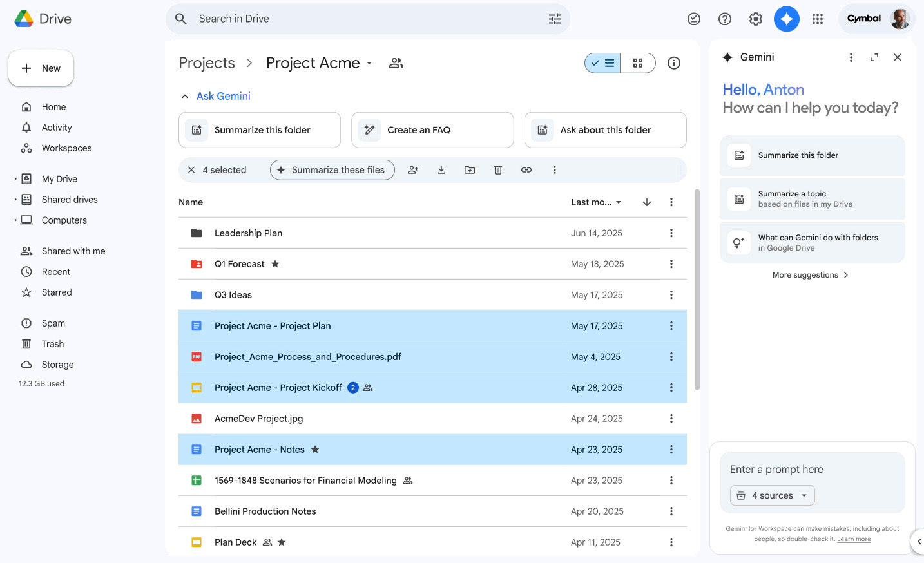Download the four selected files
The width and height of the screenshot is (924, 563).
[441, 169]
